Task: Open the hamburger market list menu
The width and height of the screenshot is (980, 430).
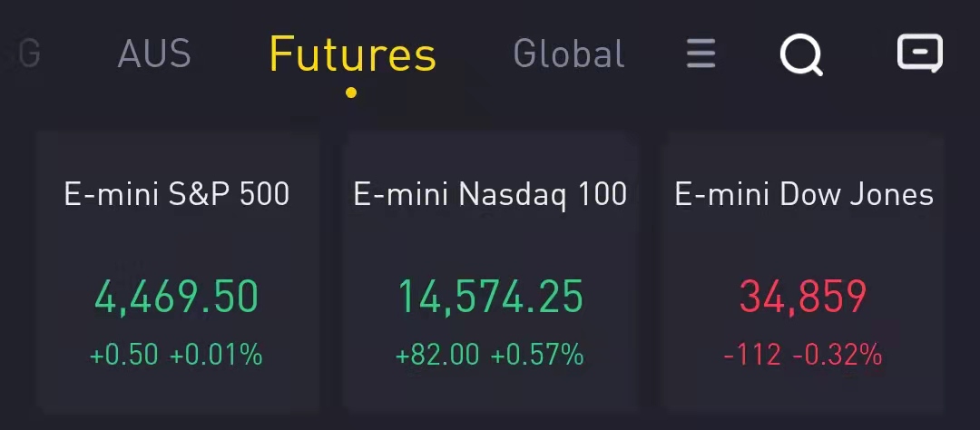Action: click(701, 54)
